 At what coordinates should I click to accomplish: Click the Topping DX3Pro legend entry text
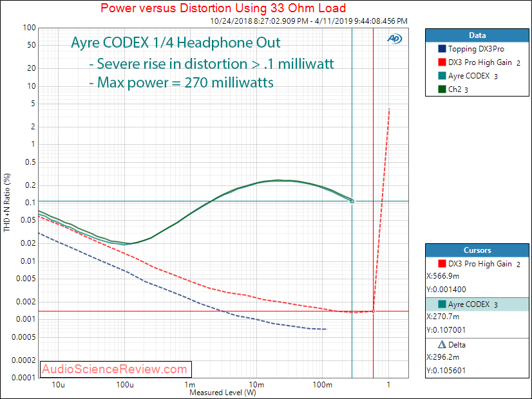coord(476,49)
